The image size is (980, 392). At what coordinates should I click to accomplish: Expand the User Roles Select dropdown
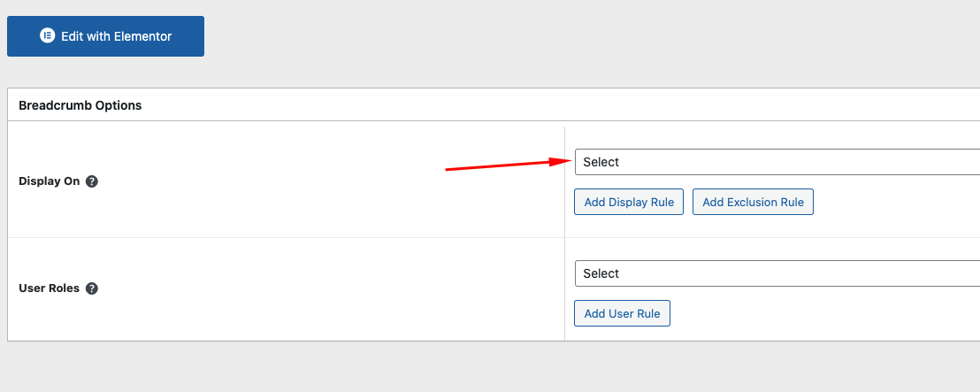777,273
